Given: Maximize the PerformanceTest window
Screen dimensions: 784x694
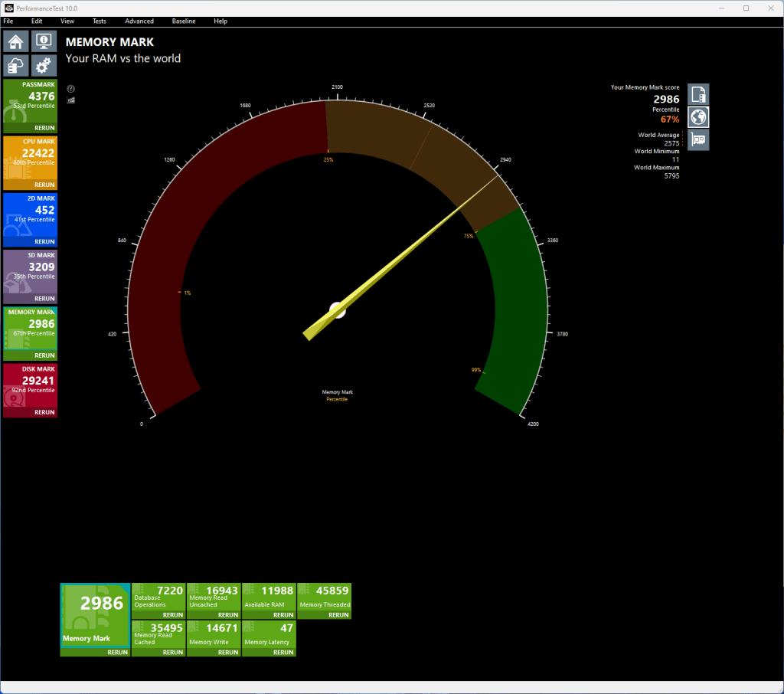Looking at the screenshot, I should point(746,8).
